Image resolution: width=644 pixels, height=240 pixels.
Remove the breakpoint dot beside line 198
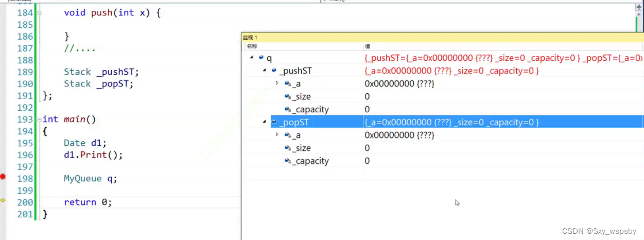pyautogui.click(x=3, y=177)
